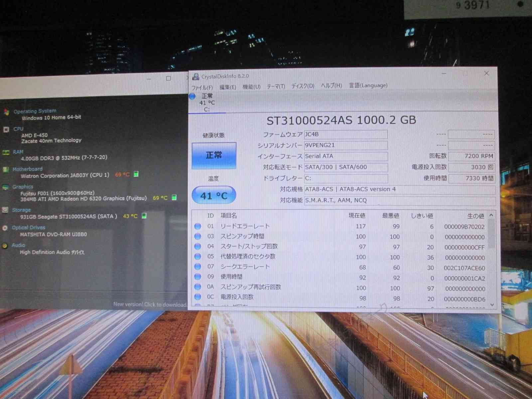This screenshot has height=399, width=532.
Task: Click the Operating System Windows icon in Speccy
Action: (6, 112)
